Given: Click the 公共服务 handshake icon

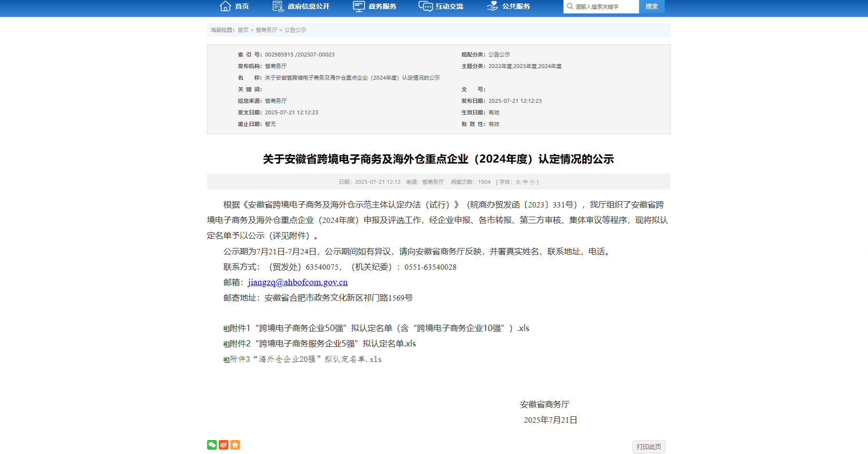Looking at the screenshot, I should (492, 6).
